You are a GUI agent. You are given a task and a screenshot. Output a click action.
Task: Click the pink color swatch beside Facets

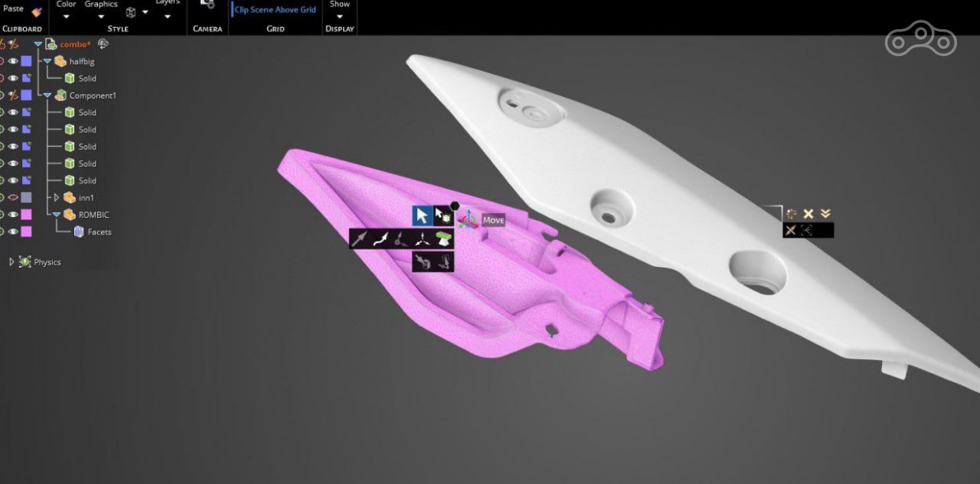point(26,232)
